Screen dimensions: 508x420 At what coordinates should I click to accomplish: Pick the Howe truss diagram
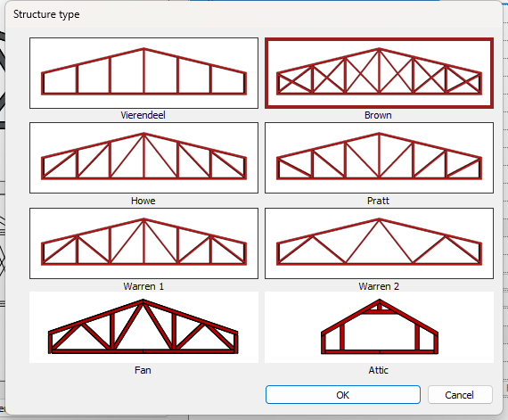(x=143, y=158)
